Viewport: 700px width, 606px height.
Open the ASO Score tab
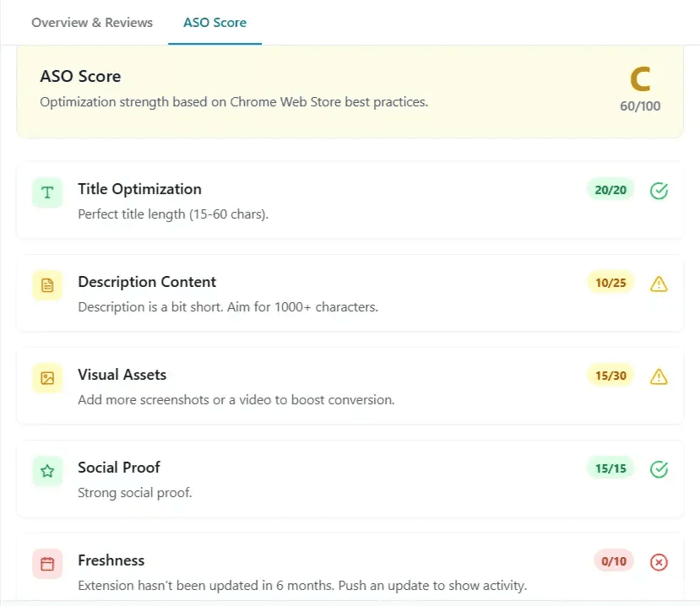(214, 23)
